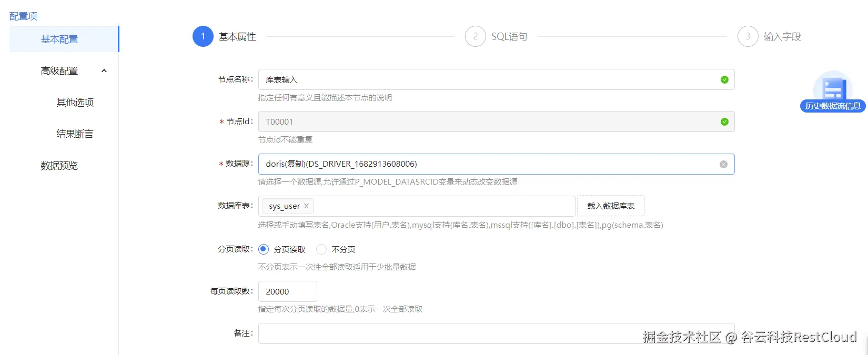Click the 节点Id field showing T00001
This screenshot has width=868, height=355.
point(496,122)
